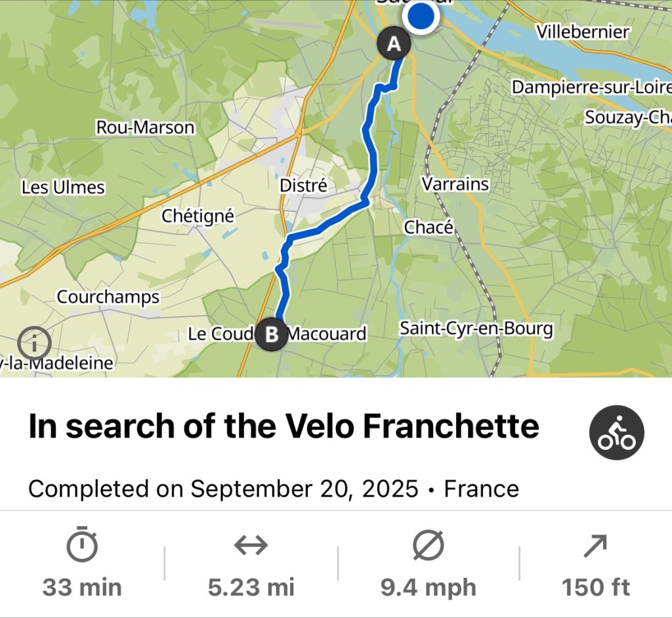Tap the Varrains label on the map
Image resolution: width=672 pixels, height=618 pixels.
tap(455, 184)
